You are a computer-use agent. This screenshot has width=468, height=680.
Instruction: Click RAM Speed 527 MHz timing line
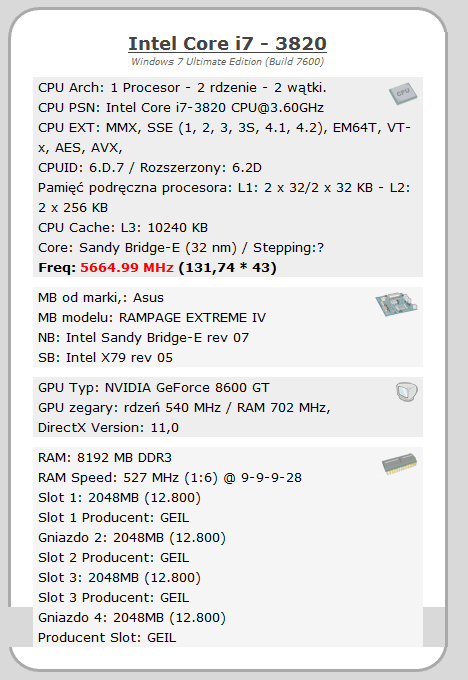tap(170, 478)
